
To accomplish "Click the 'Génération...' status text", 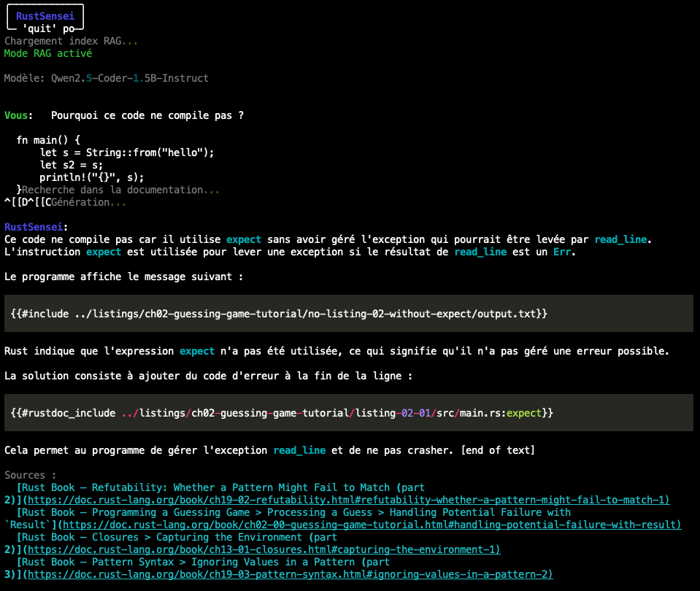I will click(88, 203).
